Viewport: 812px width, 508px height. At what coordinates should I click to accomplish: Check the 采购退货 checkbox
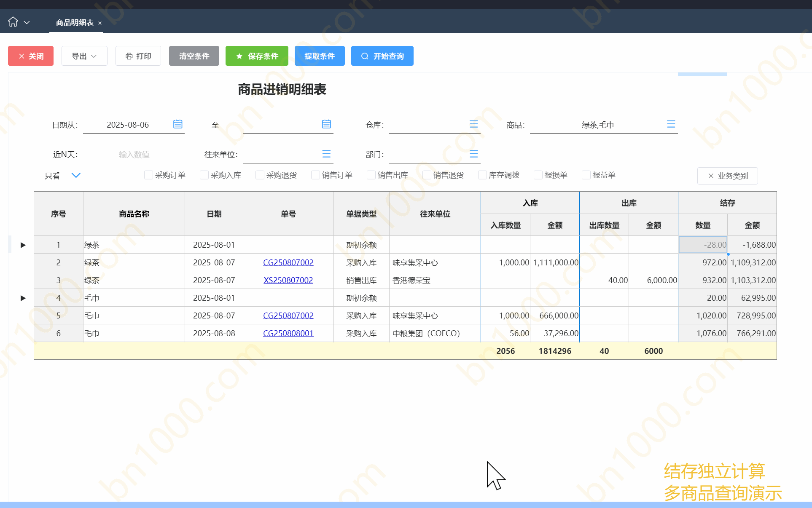pos(260,175)
